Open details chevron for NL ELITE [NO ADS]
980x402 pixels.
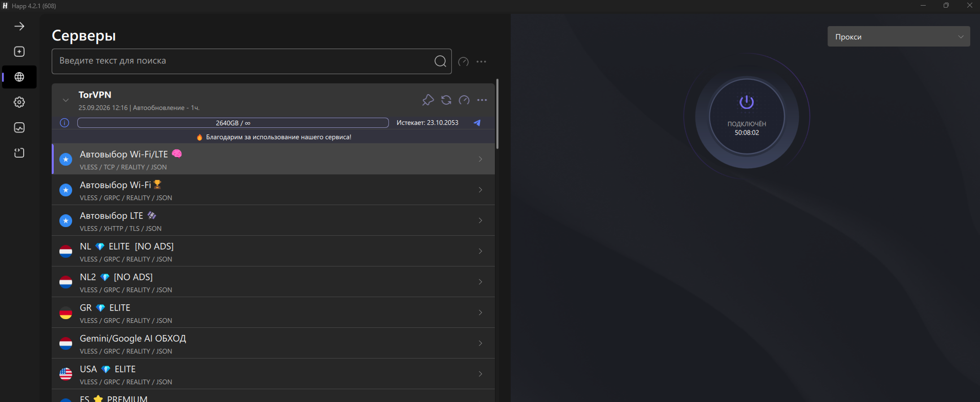click(x=480, y=251)
